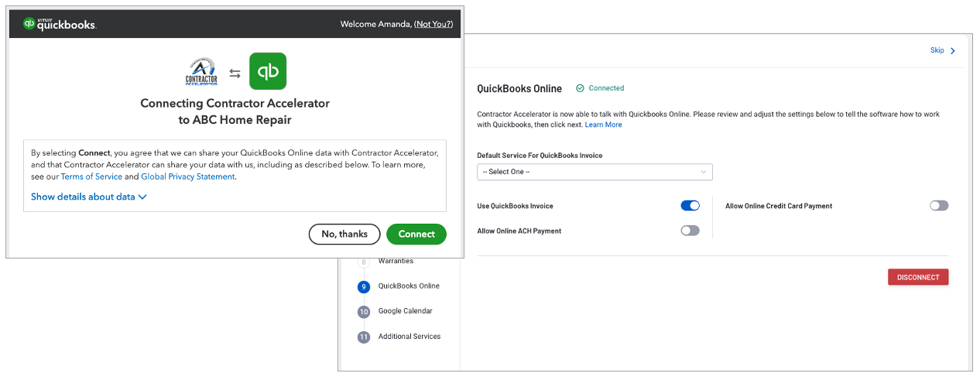This screenshot has width=980, height=380.
Task: Click the Connecting Contractor Accelerator heading
Action: [235, 111]
